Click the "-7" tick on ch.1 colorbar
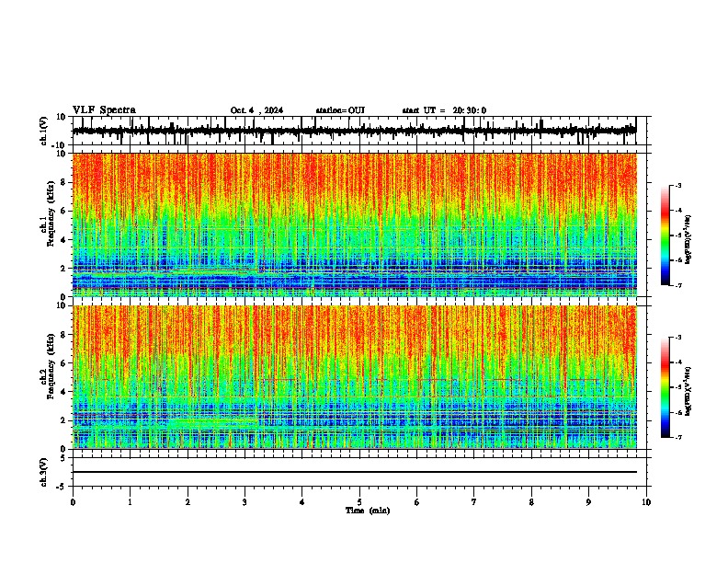The image size is (728, 563). (x=677, y=285)
